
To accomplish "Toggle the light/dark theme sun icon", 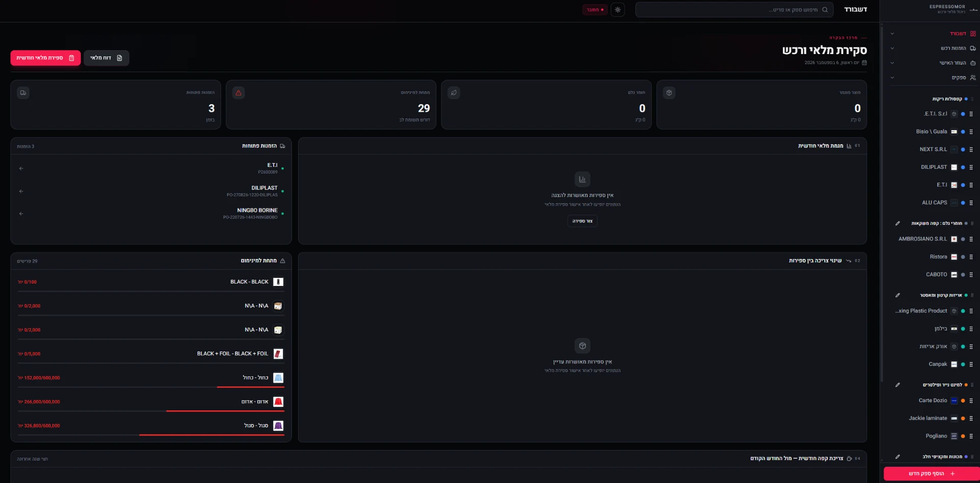I will click(x=618, y=10).
